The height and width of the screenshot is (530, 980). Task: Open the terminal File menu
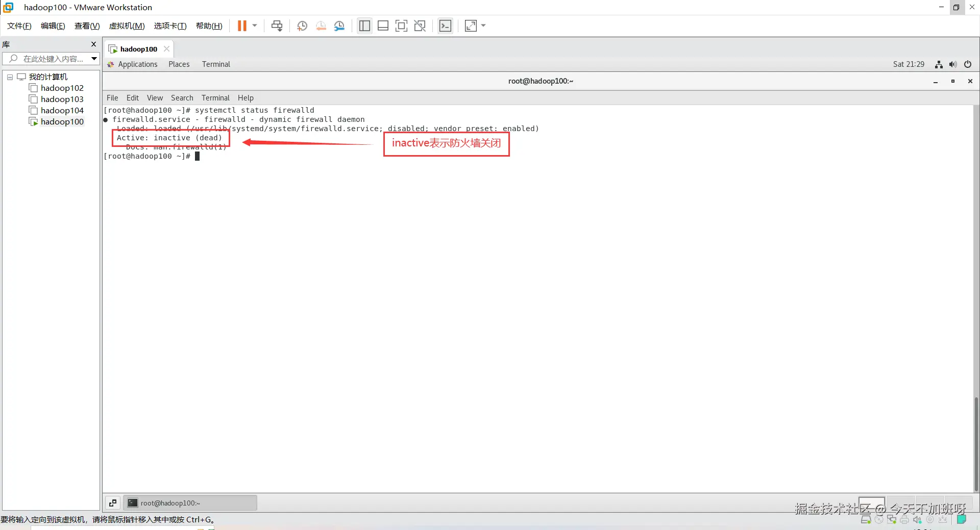112,98
